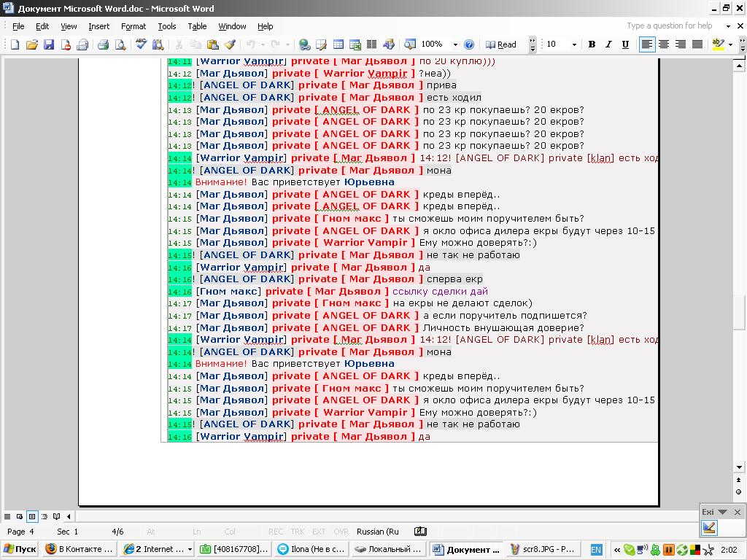Toggle Underline formatting
The height and width of the screenshot is (560, 747).
[x=625, y=44]
